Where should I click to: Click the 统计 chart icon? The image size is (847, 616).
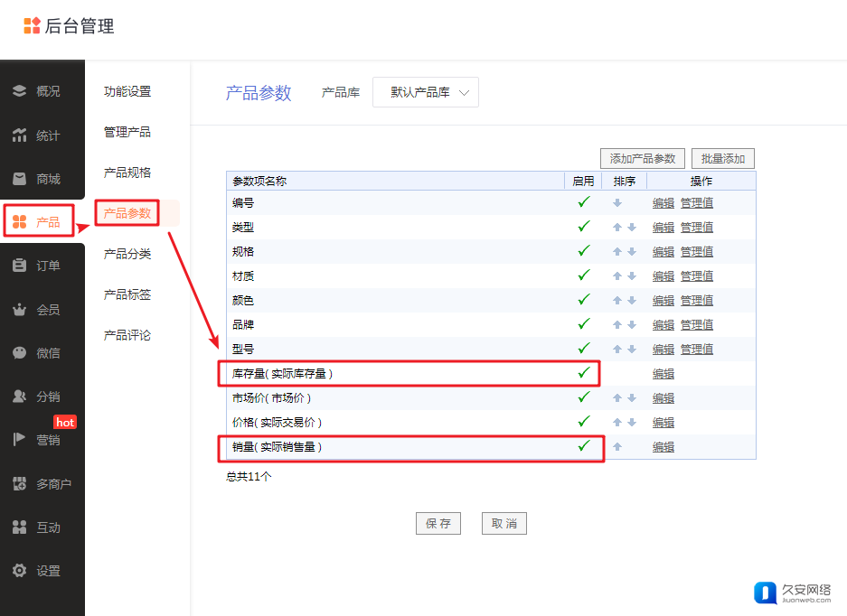[x=19, y=135]
